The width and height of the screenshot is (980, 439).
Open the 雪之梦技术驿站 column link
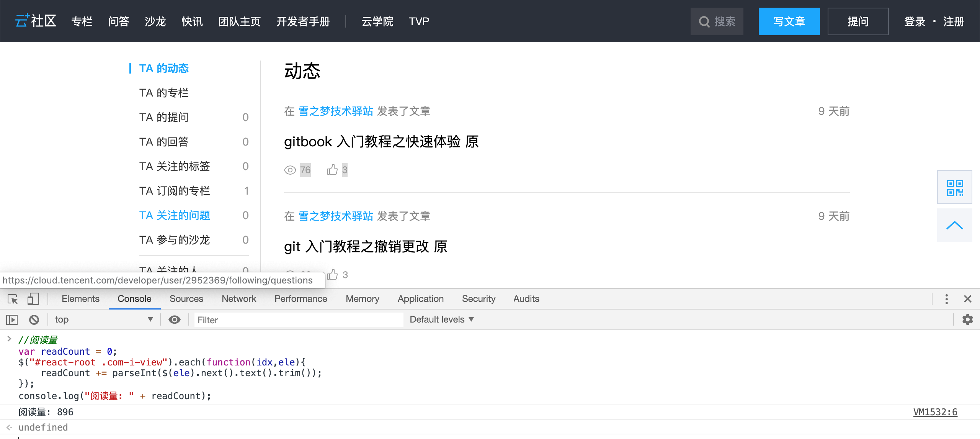[336, 111]
